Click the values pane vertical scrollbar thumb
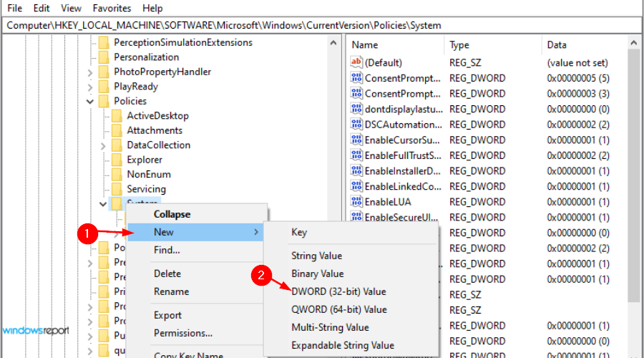Viewport: 644px width, 358px height. pos(634,175)
